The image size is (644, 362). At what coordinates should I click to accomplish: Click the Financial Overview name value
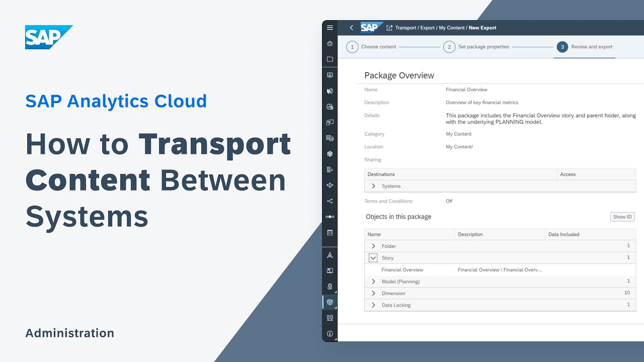[466, 89]
